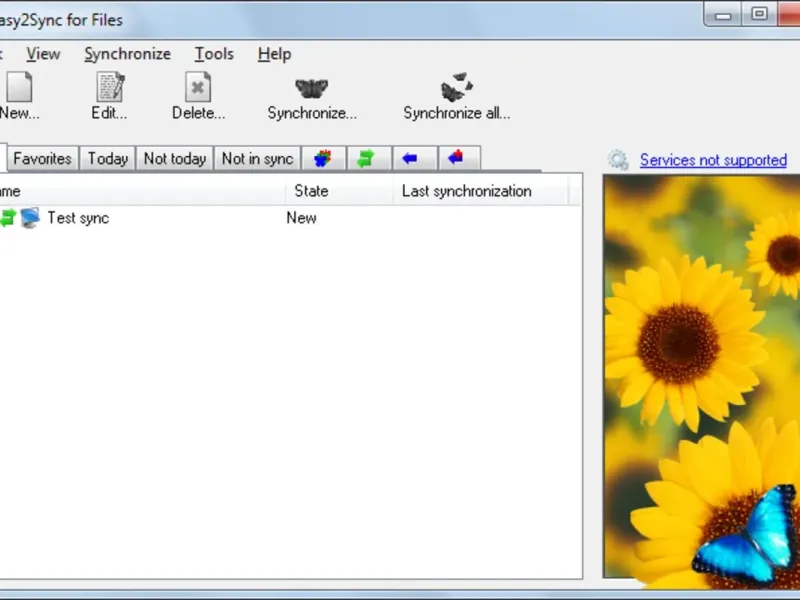Click the gear icon beside Services link
Image resolution: width=800 pixels, height=600 pixels.
tap(618, 160)
